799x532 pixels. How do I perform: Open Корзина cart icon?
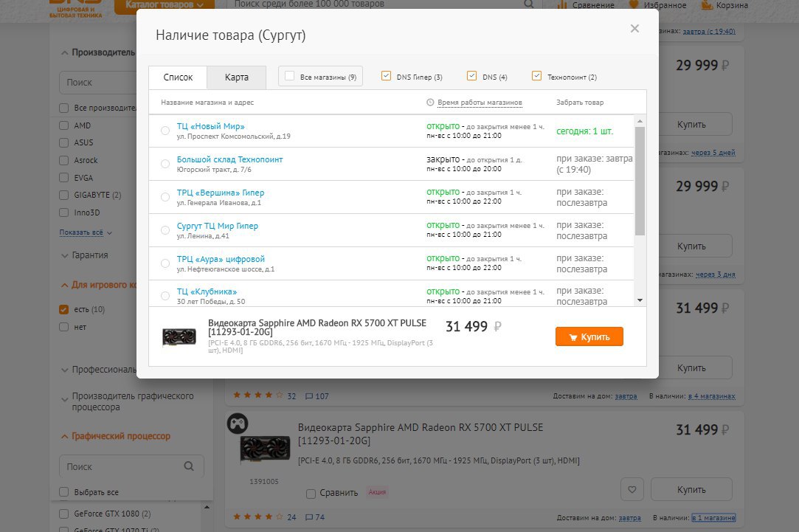(x=707, y=5)
